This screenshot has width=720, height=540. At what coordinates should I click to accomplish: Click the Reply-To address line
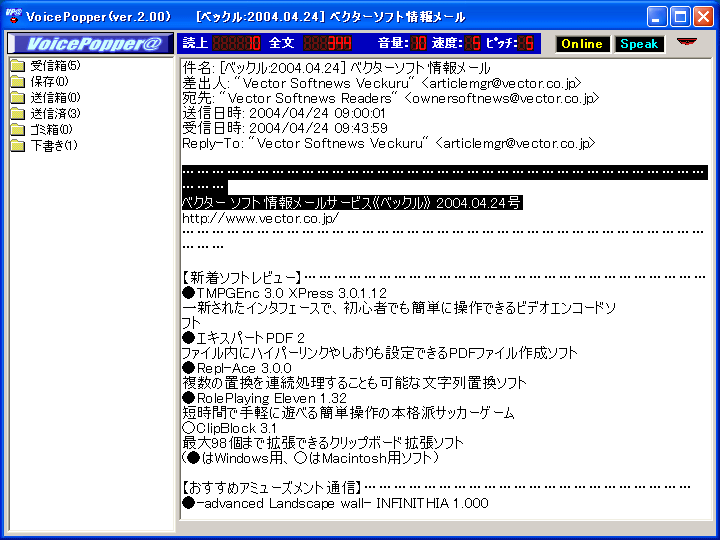click(389, 143)
